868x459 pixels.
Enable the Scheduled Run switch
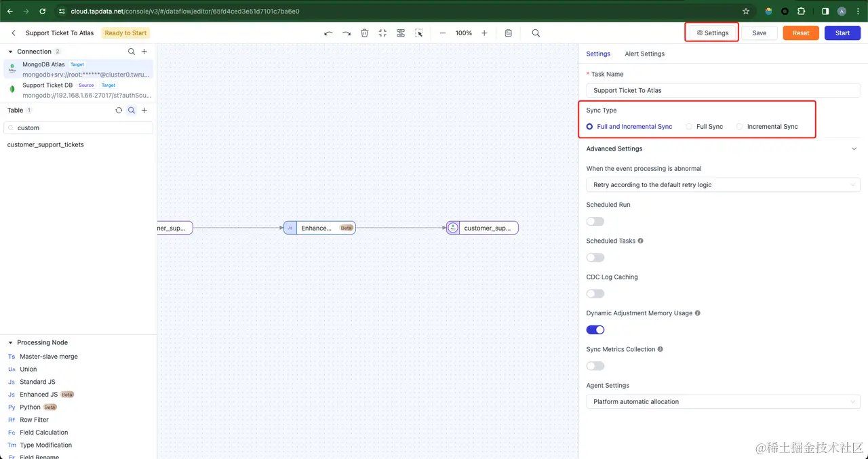pyautogui.click(x=595, y=222)
